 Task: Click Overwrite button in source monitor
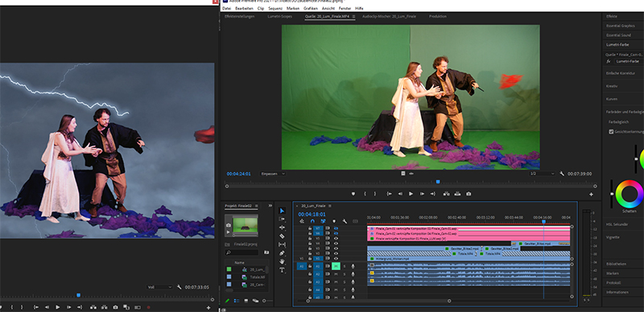(457, 194)
